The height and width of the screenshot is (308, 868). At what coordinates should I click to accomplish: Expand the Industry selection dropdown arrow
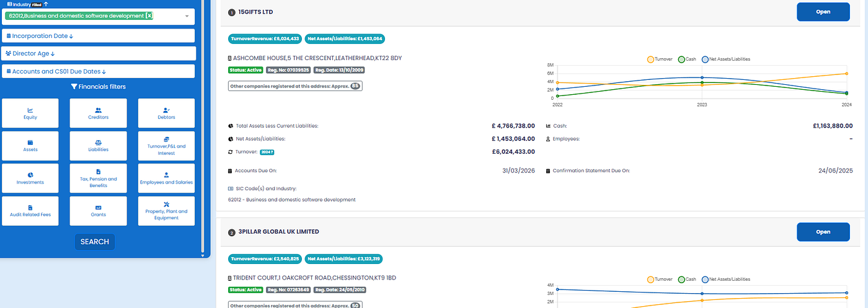[x=187, y=16]
